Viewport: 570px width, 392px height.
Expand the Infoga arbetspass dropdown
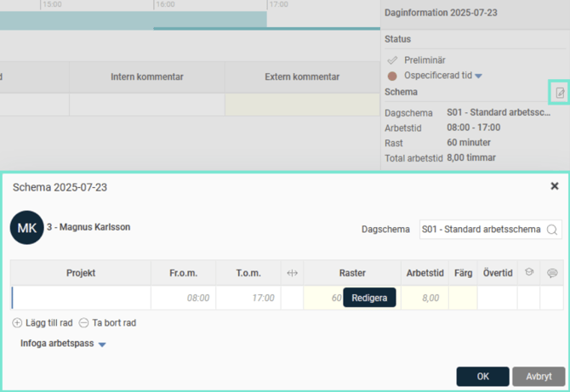tap(102, 344)
